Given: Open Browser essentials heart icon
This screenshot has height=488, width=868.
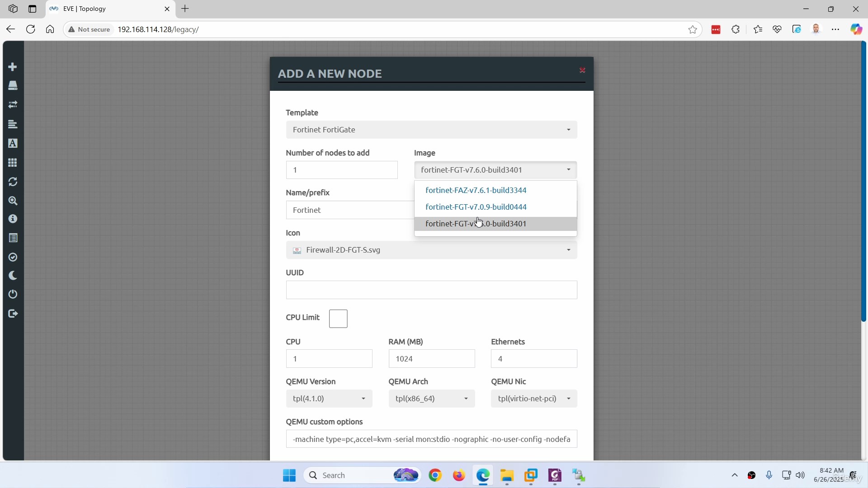Looking at the screenshot, I should pyautogui.click(x=777, y=29).
